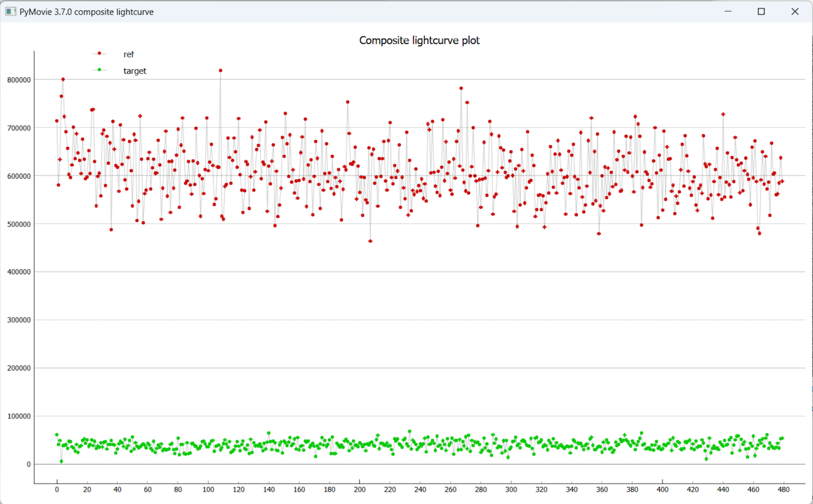Select the highest red ref data point
The width and height of the screenshot is (813, 504).
click(x=221, y=71)
